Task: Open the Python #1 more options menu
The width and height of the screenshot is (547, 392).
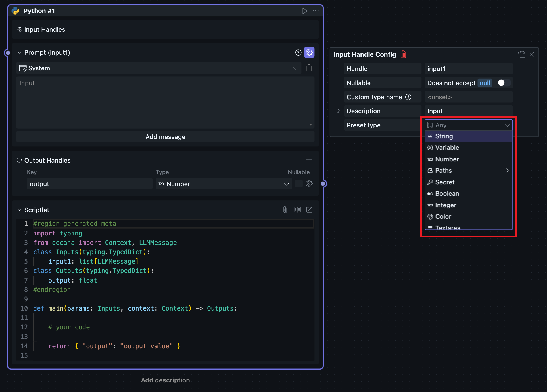Action: [316, 11]
